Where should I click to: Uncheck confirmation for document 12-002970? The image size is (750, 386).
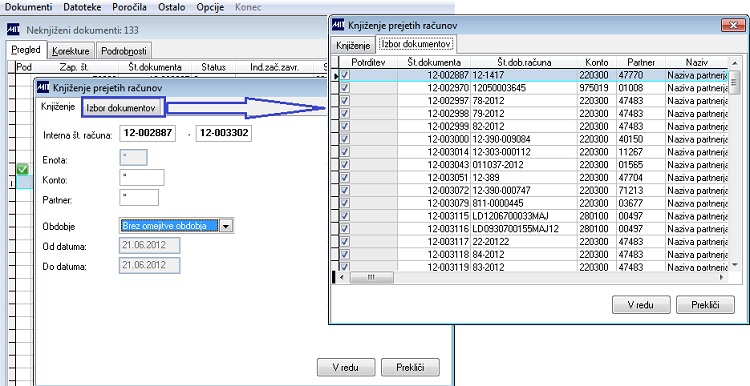(x=344, y=88)
